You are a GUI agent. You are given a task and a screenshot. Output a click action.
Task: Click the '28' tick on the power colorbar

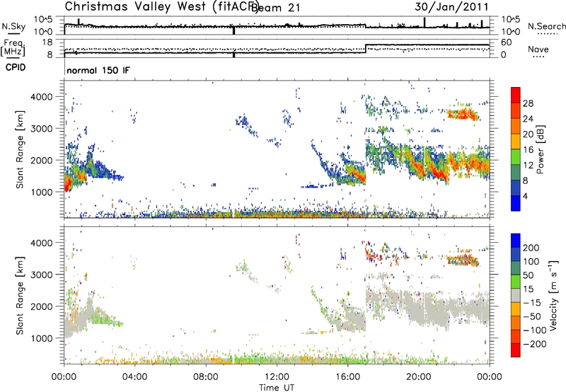click(x=528, y=103)
